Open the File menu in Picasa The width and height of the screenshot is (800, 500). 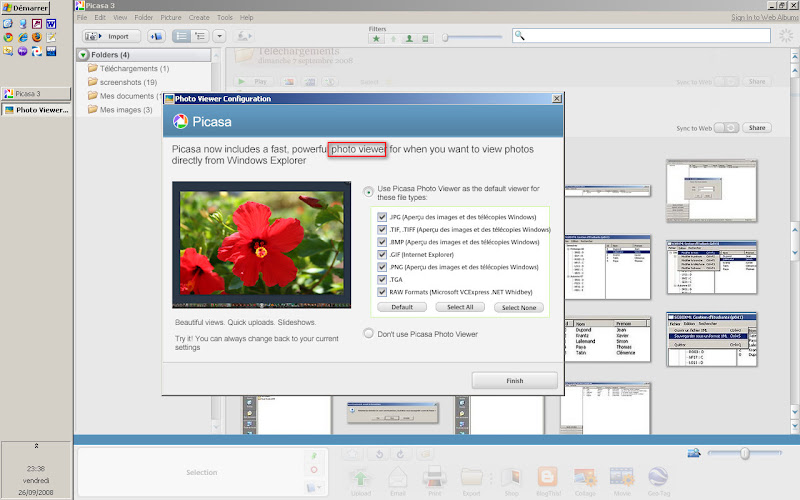(82, 17)
